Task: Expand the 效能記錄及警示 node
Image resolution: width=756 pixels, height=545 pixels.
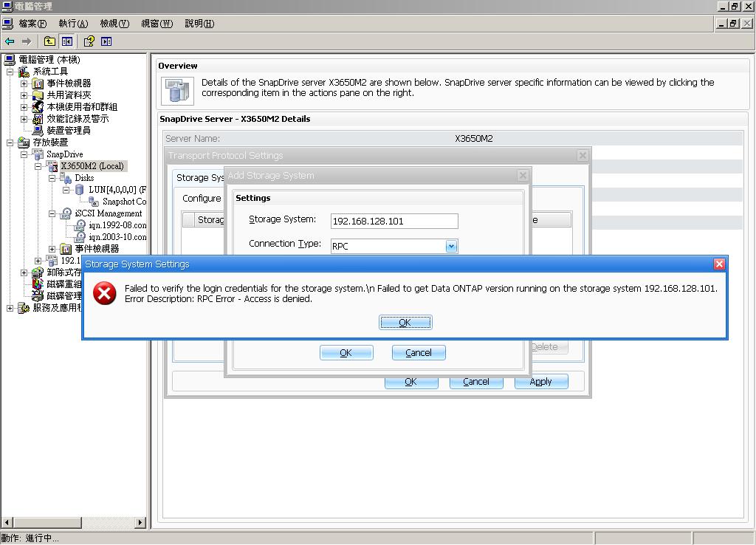Action: pyautogui.click(x=24, y=119)
